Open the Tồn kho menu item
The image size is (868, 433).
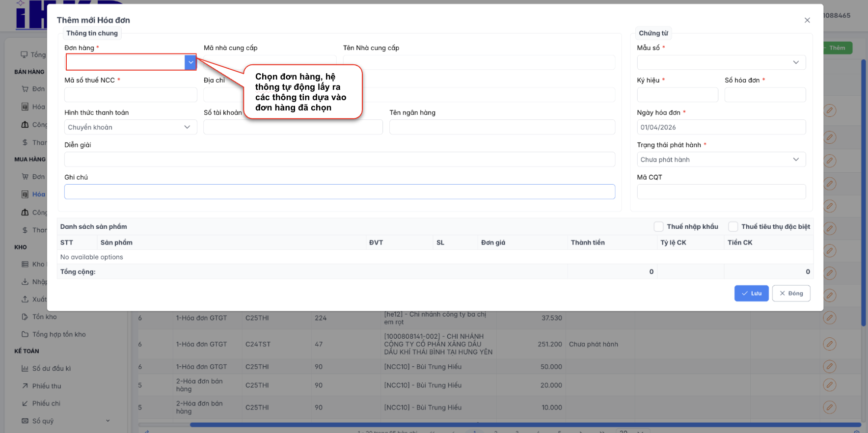pyautogui.click(x=45, y=317)
